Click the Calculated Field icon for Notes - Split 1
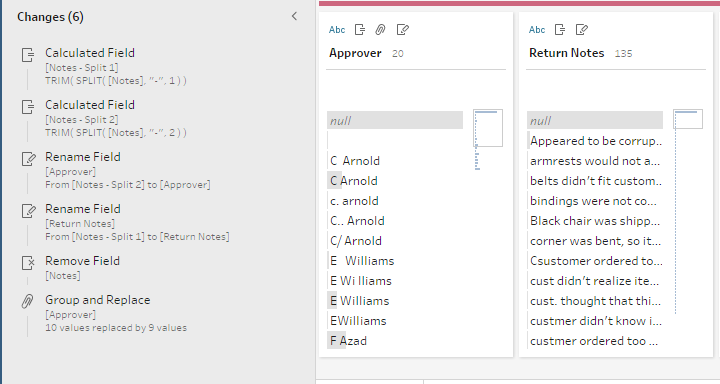Image resolution: width=720 pixels, height=384 pixels. coord(28,55)
